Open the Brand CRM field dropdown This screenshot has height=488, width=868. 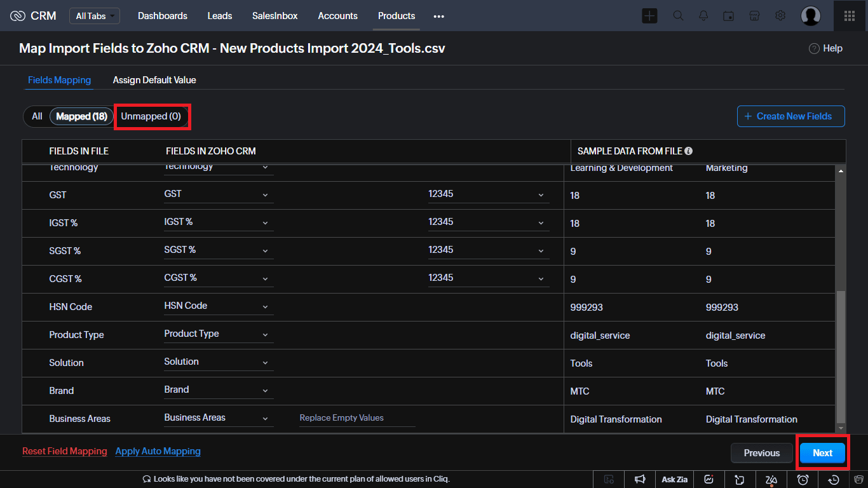(x=219, y=390)
